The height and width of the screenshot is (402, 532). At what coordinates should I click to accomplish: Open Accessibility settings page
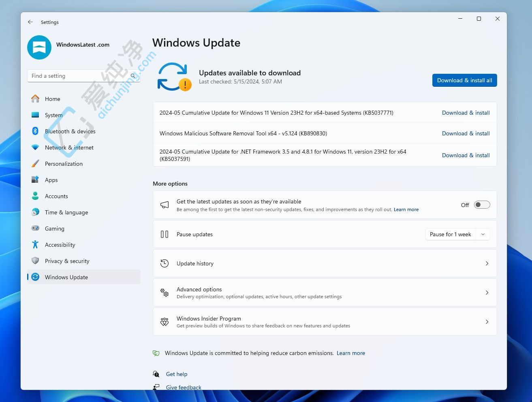tap(84, 245)
